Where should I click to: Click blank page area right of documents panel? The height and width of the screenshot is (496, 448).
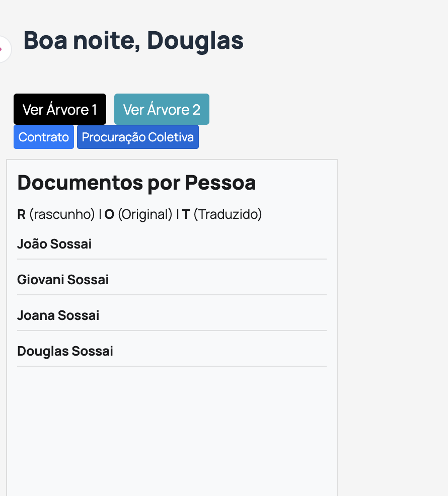click(x=393, y=302)
